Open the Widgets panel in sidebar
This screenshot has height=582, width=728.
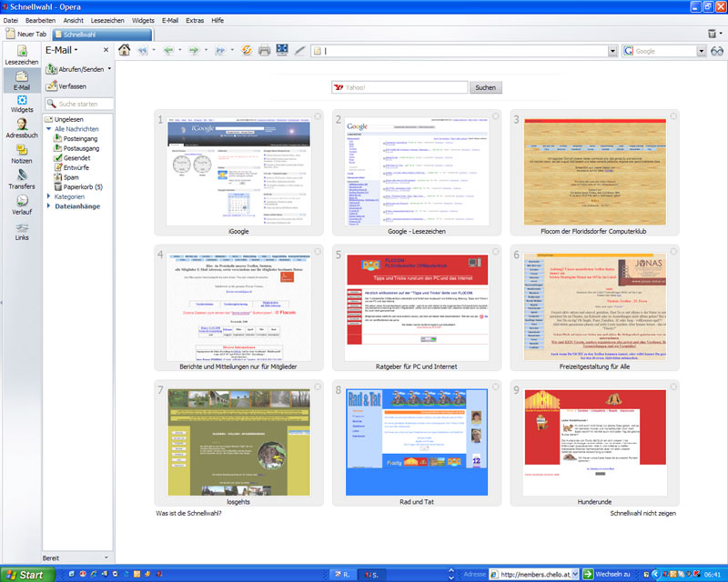click(22, 103)
